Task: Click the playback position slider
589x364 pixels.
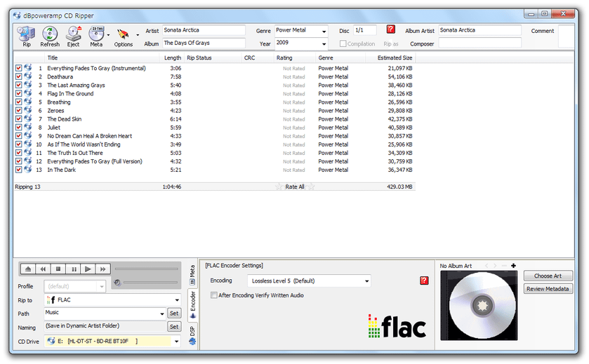Action: [x=146, y=269]
